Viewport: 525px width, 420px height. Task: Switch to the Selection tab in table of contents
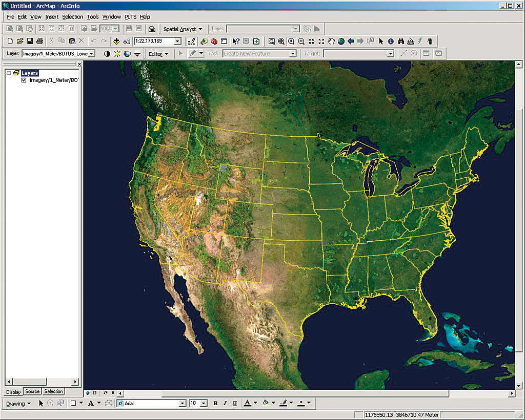click(x=53, y=392)
